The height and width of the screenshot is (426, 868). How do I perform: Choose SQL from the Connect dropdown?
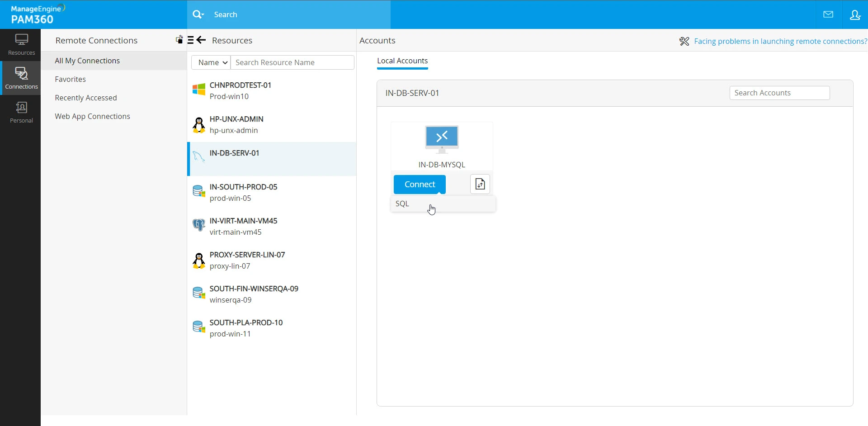pyautogui.click(x=402, y=204)
